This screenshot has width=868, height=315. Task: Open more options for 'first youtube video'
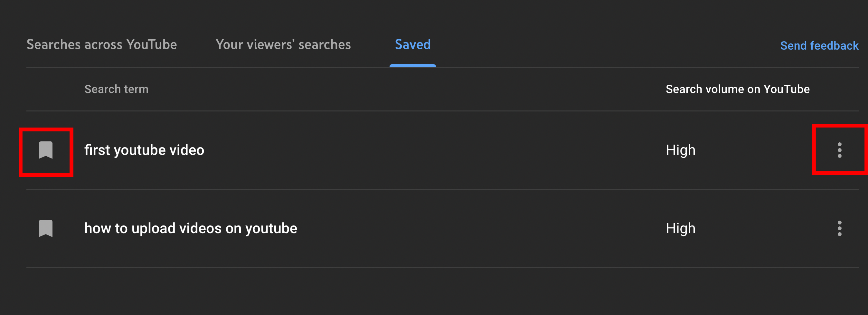tap(839, 150)
